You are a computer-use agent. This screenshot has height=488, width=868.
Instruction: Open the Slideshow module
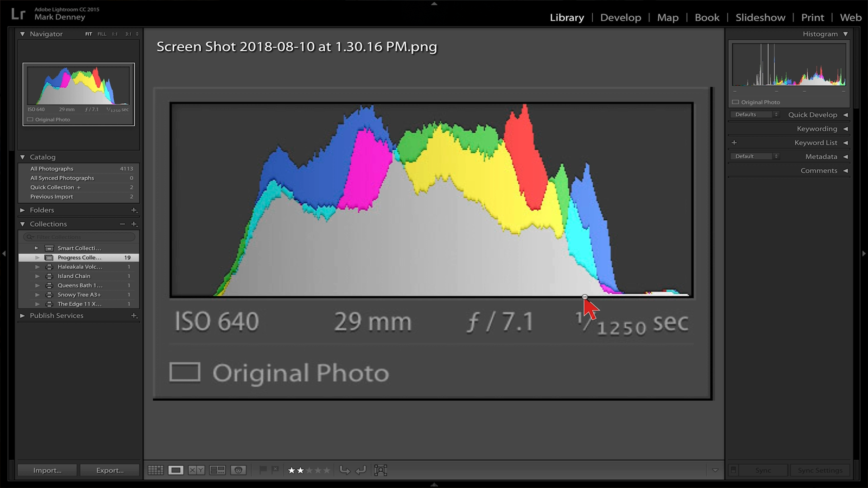(x=760, y=17)
